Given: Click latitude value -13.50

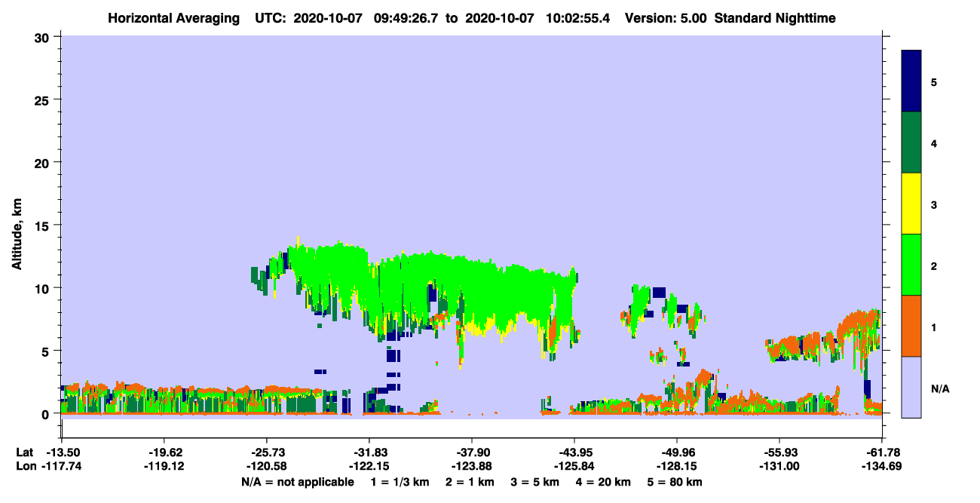Looking at the screenshot, I should pyautogui.click(x=62, y=452).
